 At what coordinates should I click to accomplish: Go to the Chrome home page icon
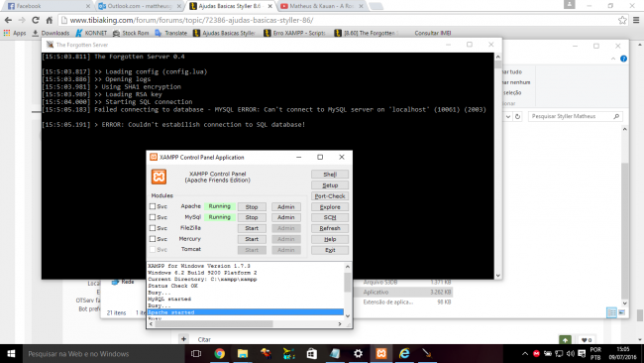[x=50, y=20]
